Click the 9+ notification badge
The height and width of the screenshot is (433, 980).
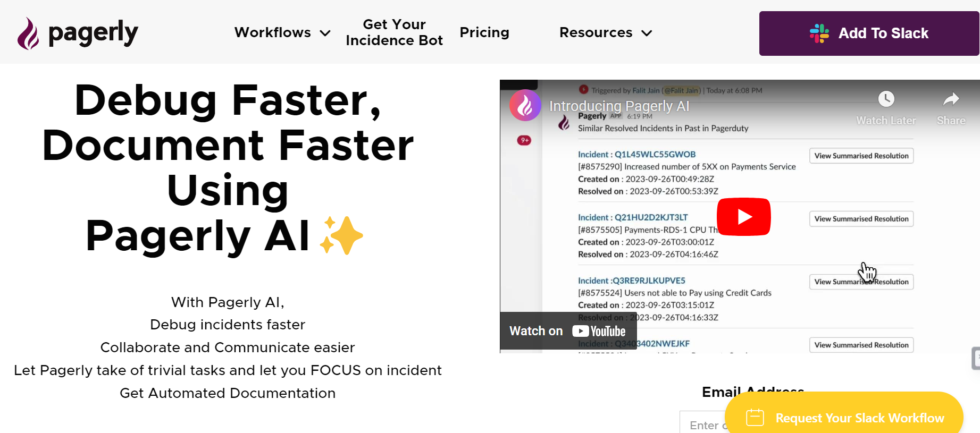click(x=524, y=140)
